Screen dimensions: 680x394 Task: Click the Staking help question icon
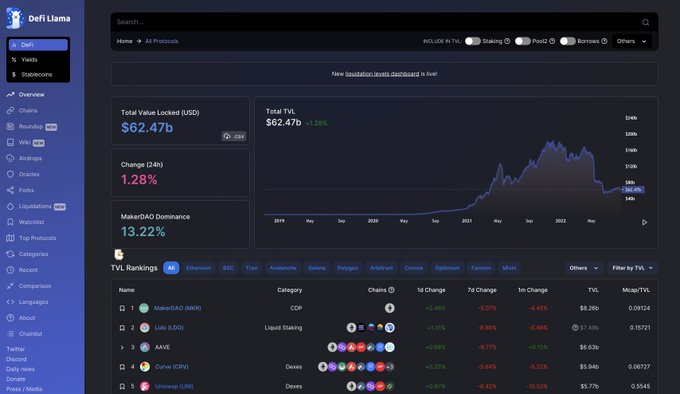coord(507,41)
